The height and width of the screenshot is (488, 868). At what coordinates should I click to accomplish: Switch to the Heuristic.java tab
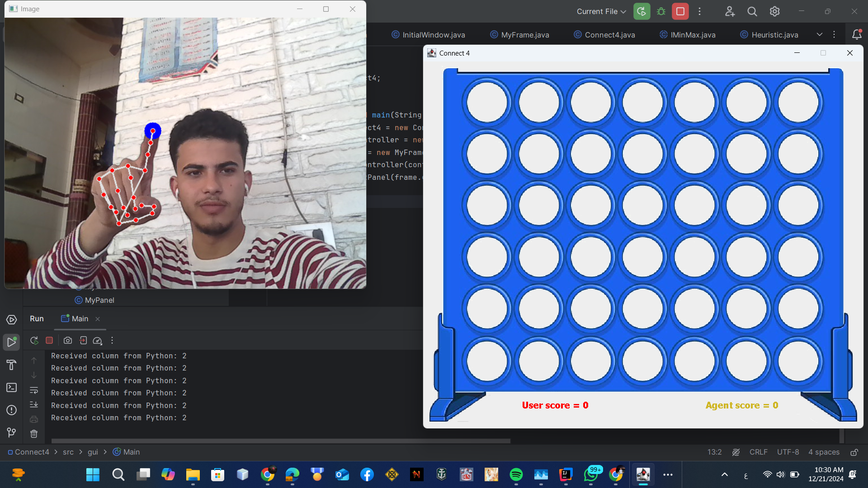774,35
